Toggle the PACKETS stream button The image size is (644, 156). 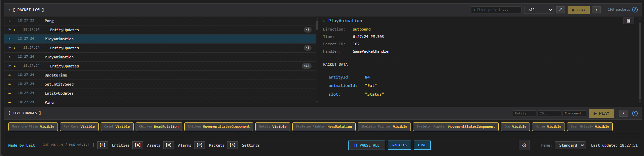(x=399, y=145)
